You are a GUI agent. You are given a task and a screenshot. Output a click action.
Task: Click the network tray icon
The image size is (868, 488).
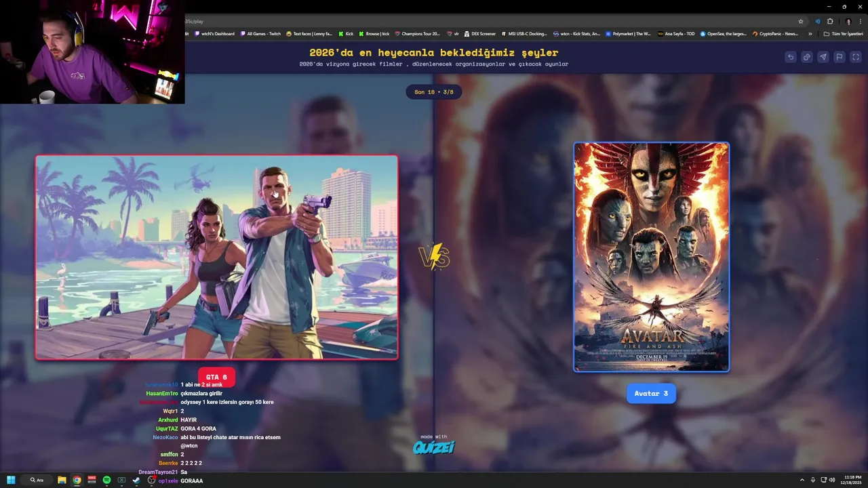[823, 480]
